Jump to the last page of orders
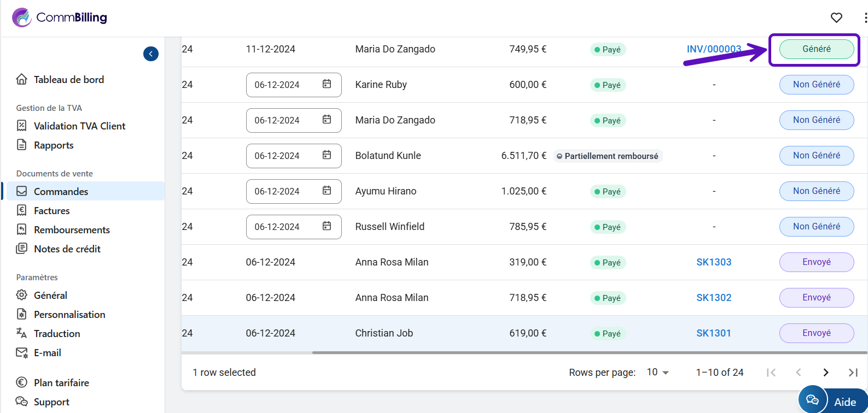The height and width of the screenshot is (413, 868). 853,373
